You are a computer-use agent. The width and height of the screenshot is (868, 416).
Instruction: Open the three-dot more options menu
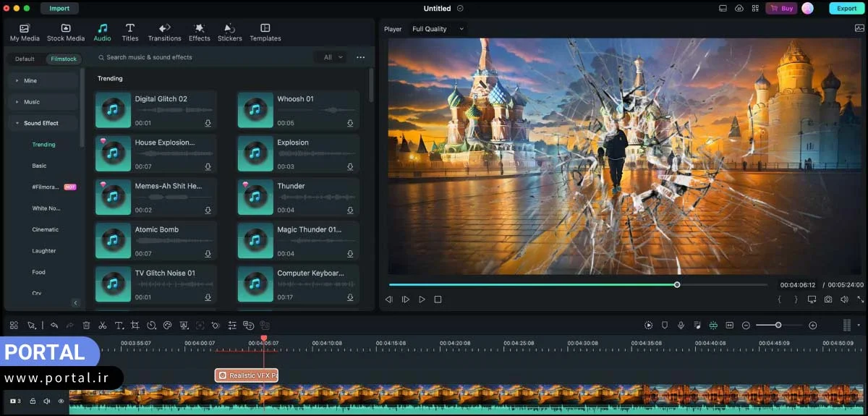pos(361,57)
